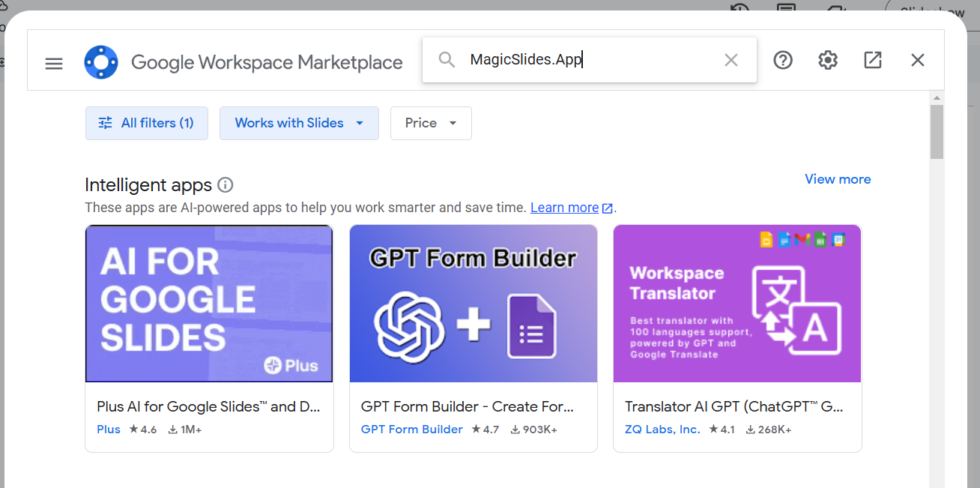The width and height of the screenshot is (980, 488).
Task: Expand the Price filter dropdown
Action: point(431,123)
